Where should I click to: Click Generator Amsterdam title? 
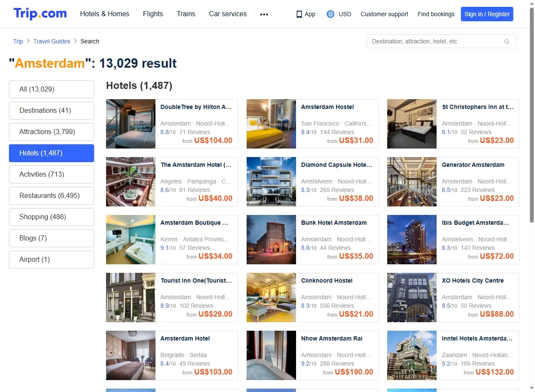coord(473,165)
